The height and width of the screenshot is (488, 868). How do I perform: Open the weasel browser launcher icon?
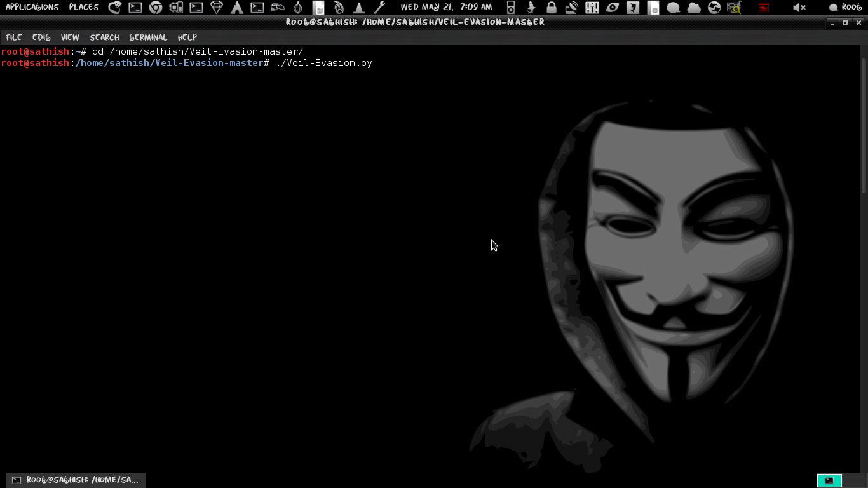(x=115, y=8)
